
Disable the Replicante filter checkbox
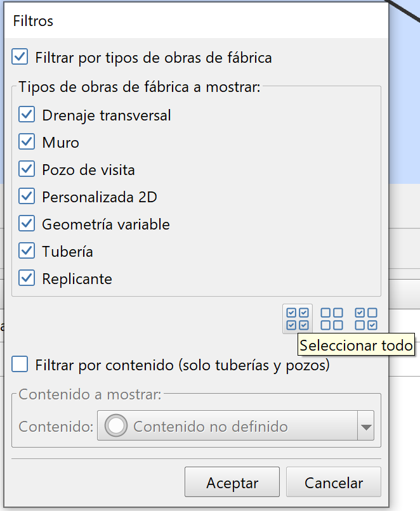coord(27,278)
